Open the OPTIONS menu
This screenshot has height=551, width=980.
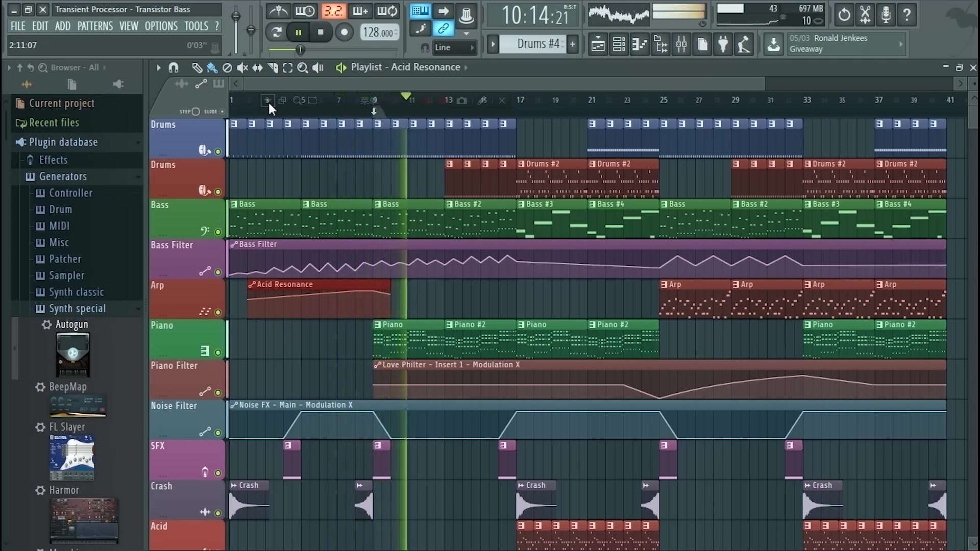pyautogui.click(x=161, y=26)
